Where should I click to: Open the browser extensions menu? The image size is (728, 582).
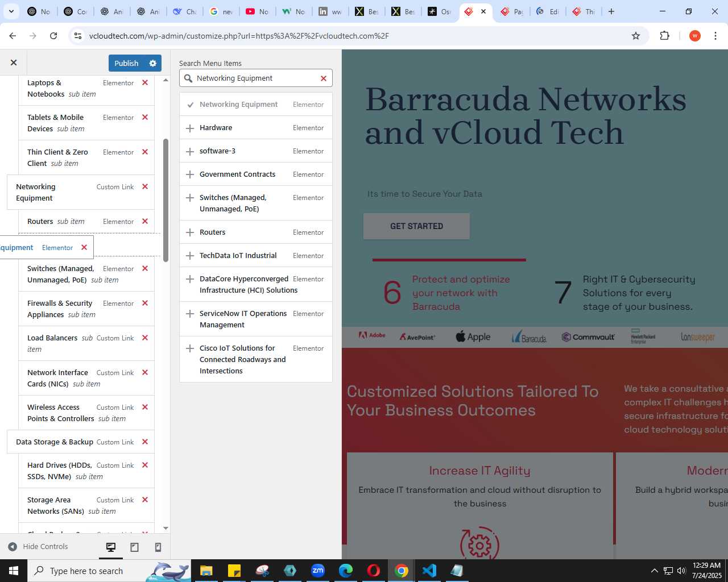coord(664,36)
